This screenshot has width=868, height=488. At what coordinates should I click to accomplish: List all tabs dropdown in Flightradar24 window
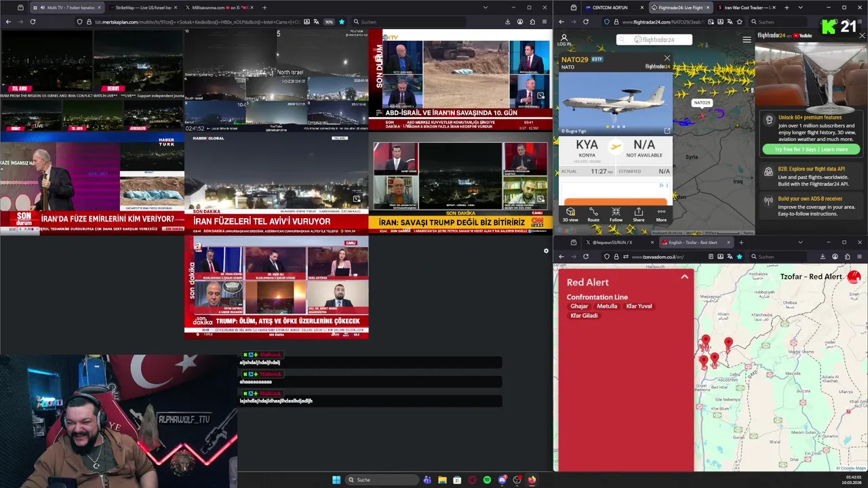tap(800, 7)
